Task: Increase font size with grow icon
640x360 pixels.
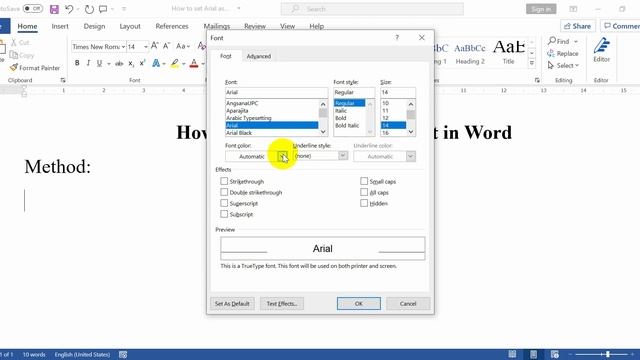Action: (x=155, y=46)
